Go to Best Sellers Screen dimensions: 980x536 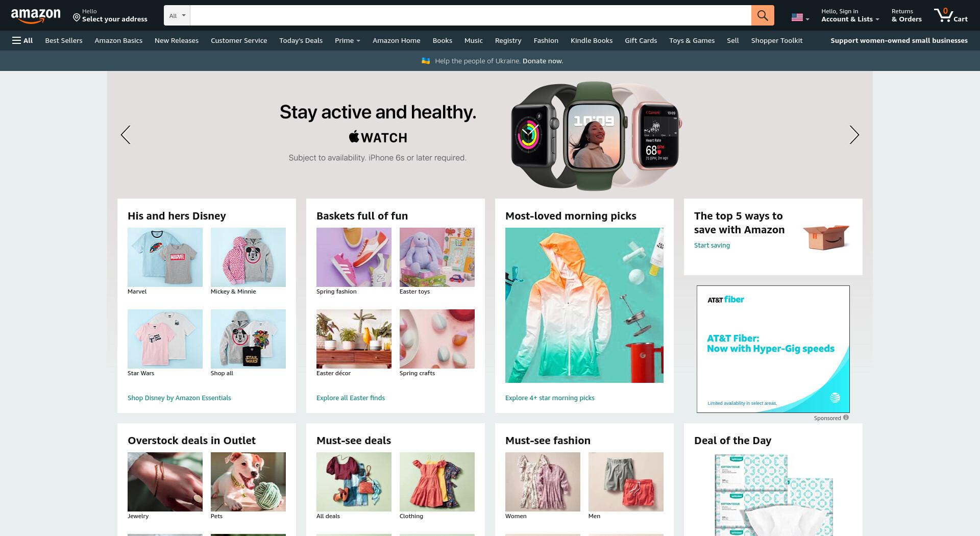(64, 40)
